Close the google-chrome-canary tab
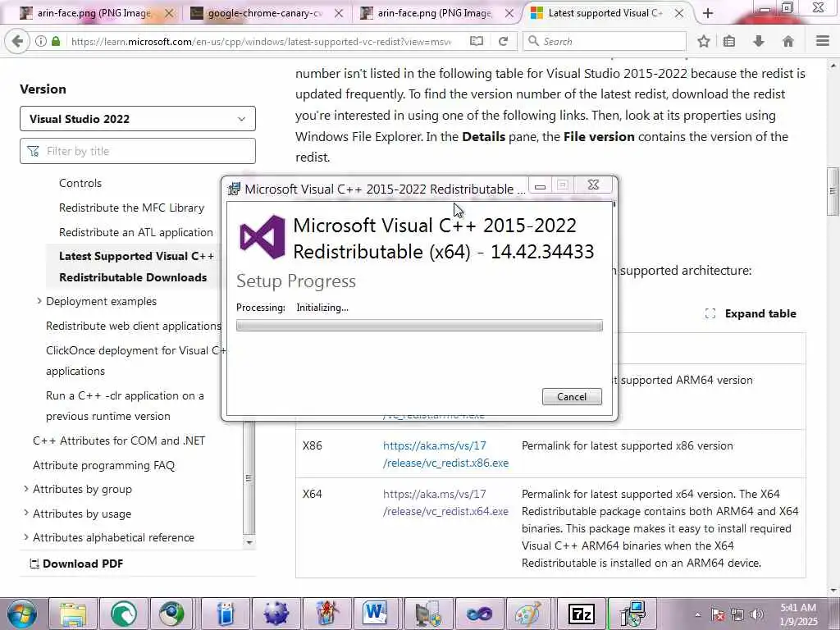This screenshot has width=840, height=630. point(339,13)
